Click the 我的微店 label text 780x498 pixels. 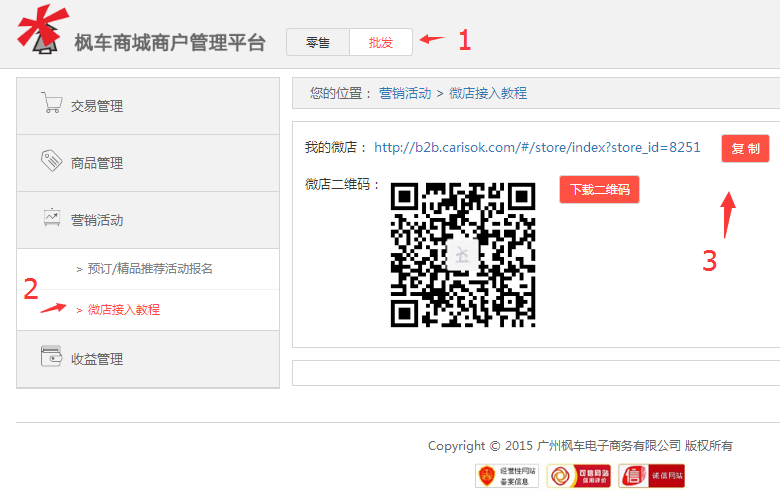[x=336, y=148]
